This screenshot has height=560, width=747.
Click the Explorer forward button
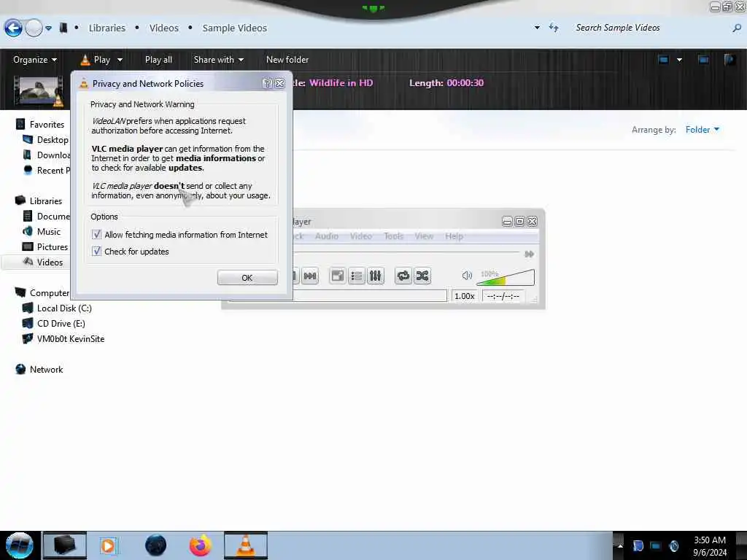coord(34,28)
